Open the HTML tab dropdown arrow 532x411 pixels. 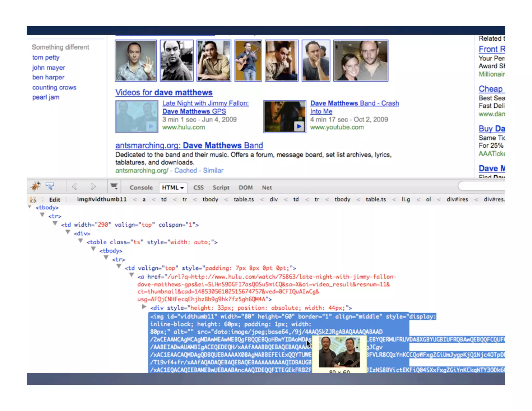(182, 188)
